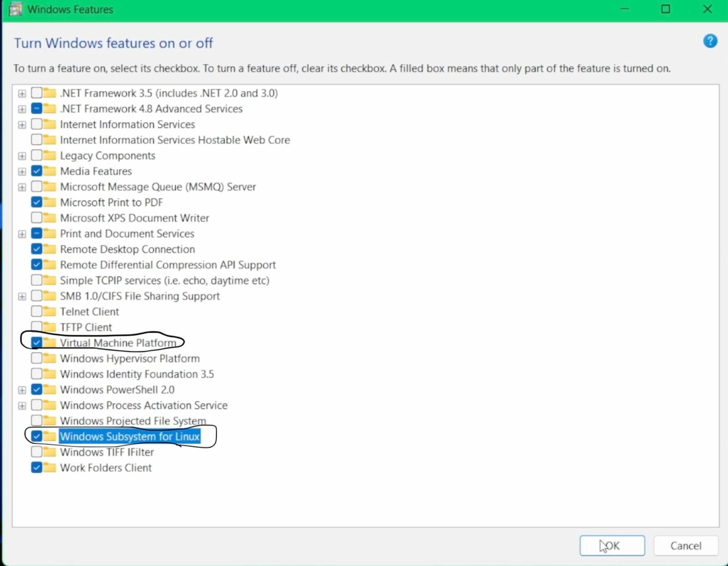This screenshot has height=566, width=728.
Task: Uncheck the Virtual Machine Platform checkbox
Action: coord(37,342)
